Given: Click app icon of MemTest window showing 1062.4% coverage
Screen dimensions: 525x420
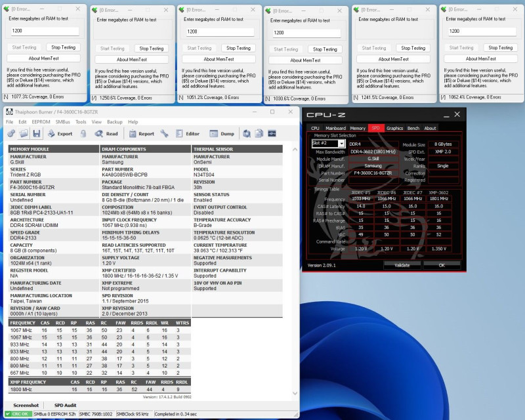Looking at the screenshot, I should point(444,9).
